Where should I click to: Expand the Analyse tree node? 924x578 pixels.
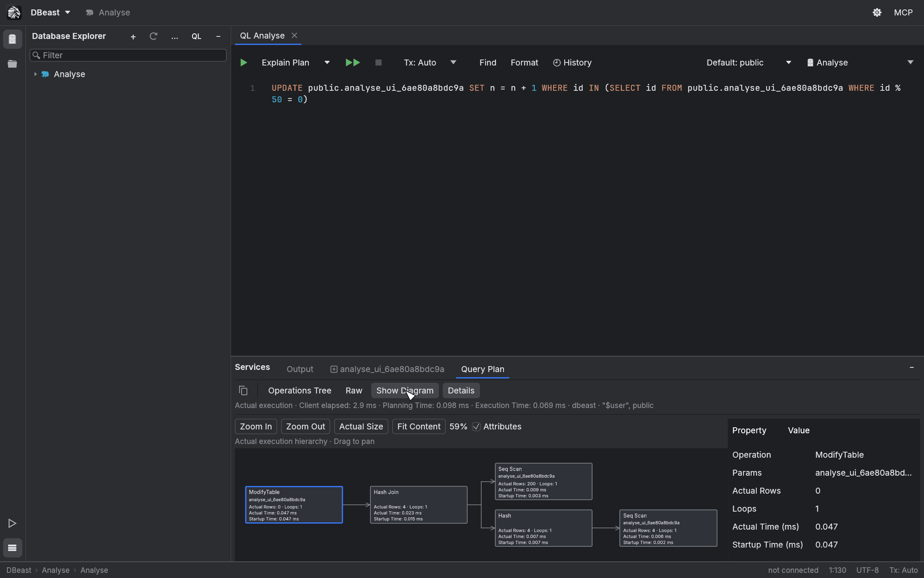[36, 74]
